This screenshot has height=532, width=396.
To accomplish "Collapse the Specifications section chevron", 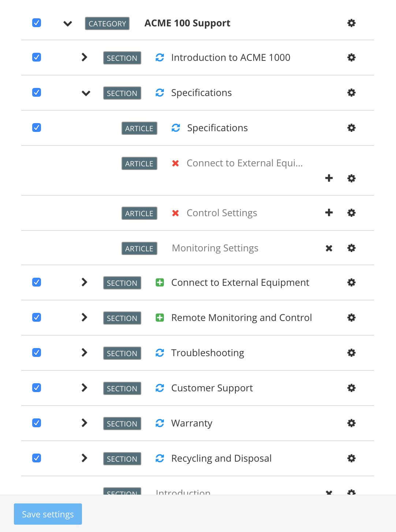I will coord(86,93).
